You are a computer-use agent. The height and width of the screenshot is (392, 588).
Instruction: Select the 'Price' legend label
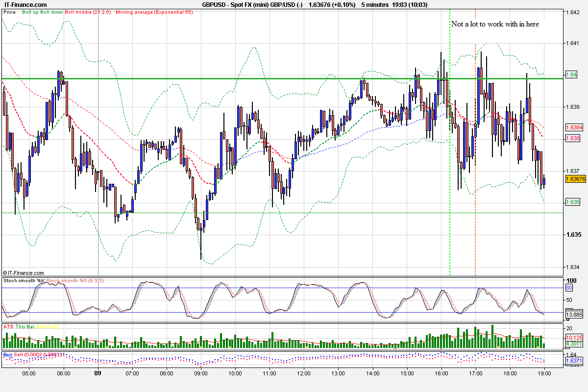(9, 12)
